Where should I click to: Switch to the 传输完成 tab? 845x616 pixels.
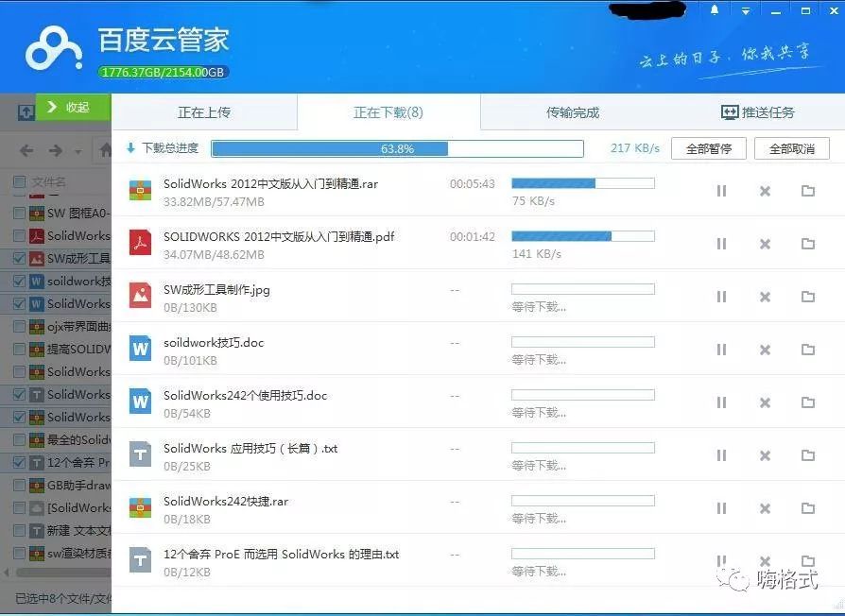577,111
